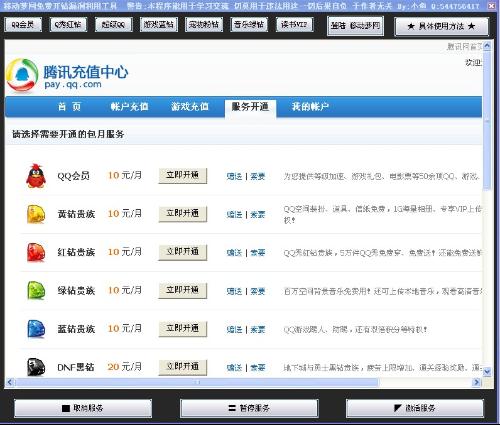Click the 蓝钻贵族 service name text
This screenshot has width=500, height=425.
point(76,329)
